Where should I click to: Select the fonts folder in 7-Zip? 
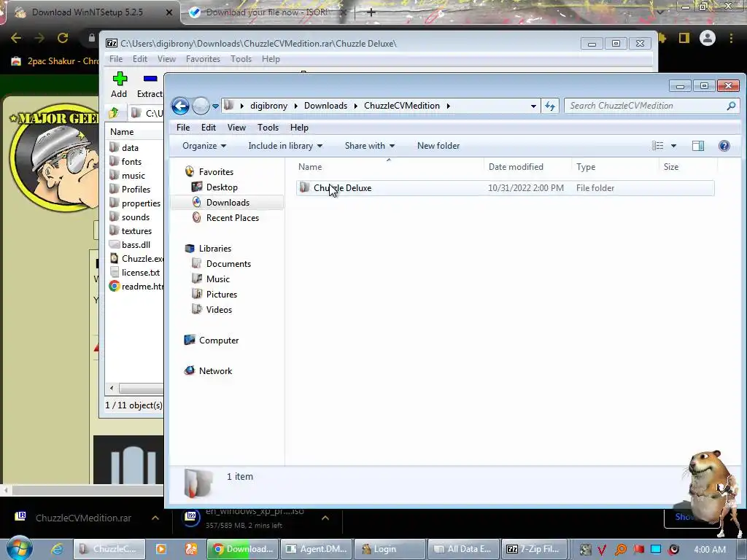tap(131, 161)
